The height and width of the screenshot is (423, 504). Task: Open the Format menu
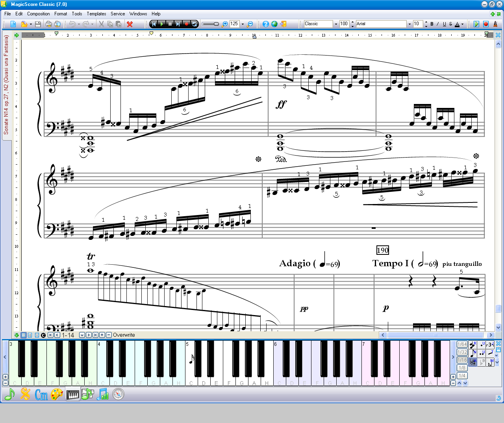(x=61, y=13)
